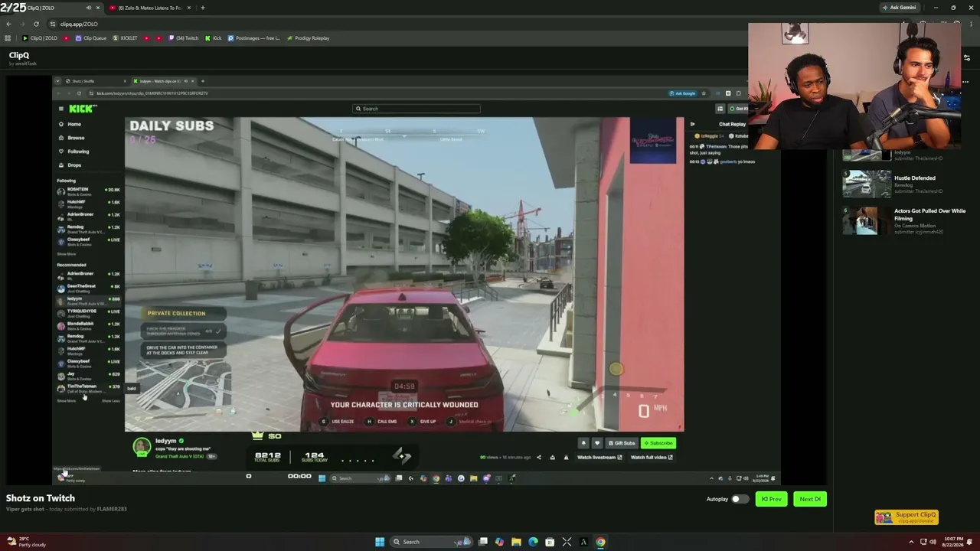
Task: Reload the ClipQ page
Action: click(36, 24)
